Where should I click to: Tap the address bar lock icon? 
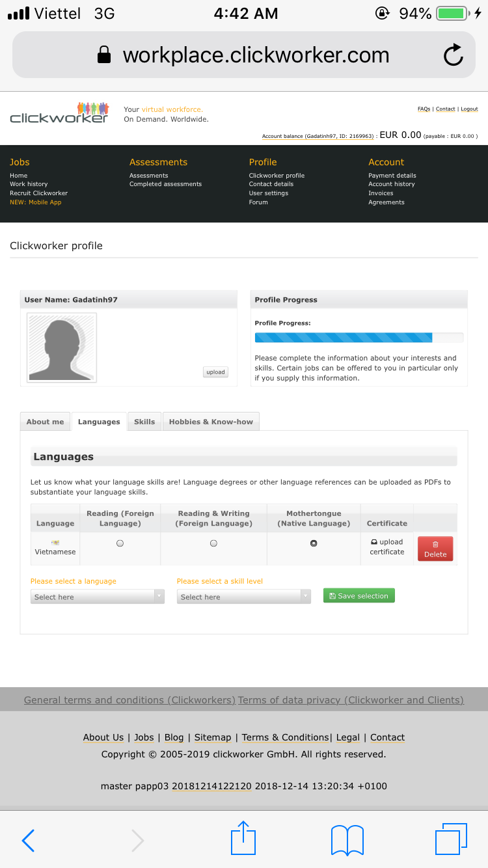click(x=103, y=55)
